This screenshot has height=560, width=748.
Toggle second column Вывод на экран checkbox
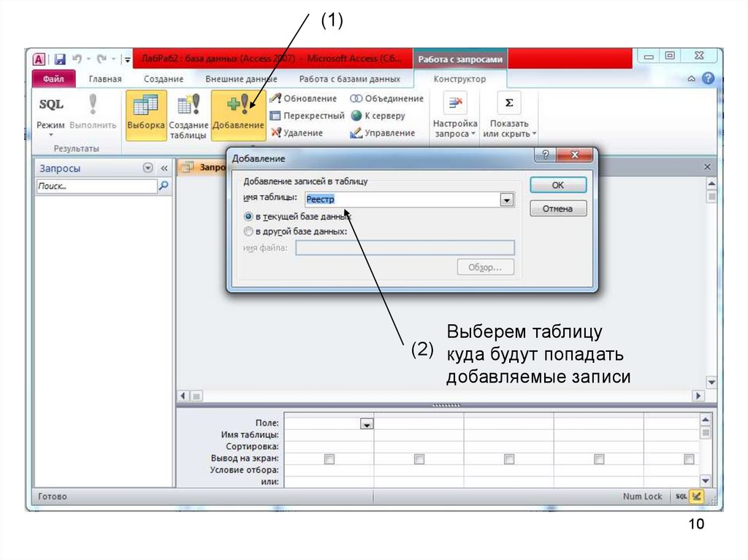click(419, 459)
